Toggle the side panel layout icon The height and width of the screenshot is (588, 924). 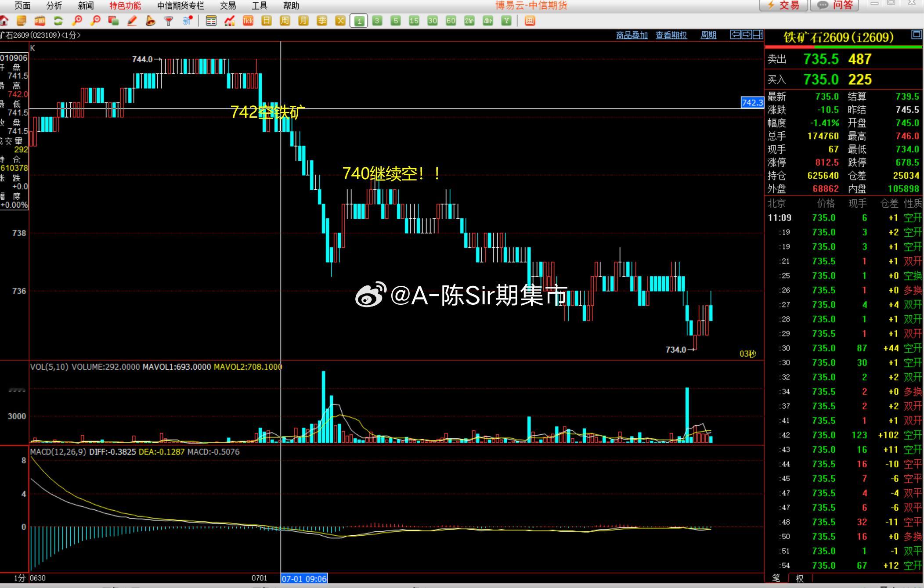(758, 35)
